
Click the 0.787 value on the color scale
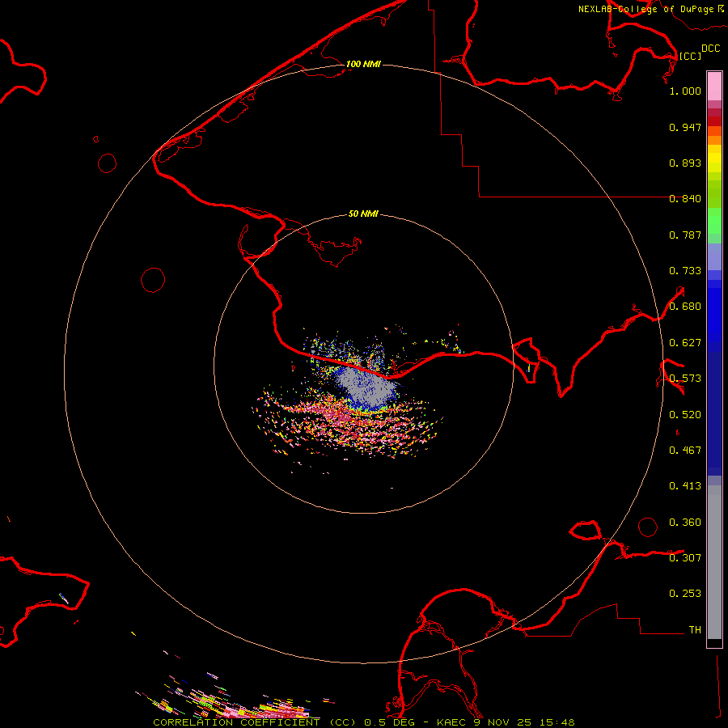click(685, 235)
